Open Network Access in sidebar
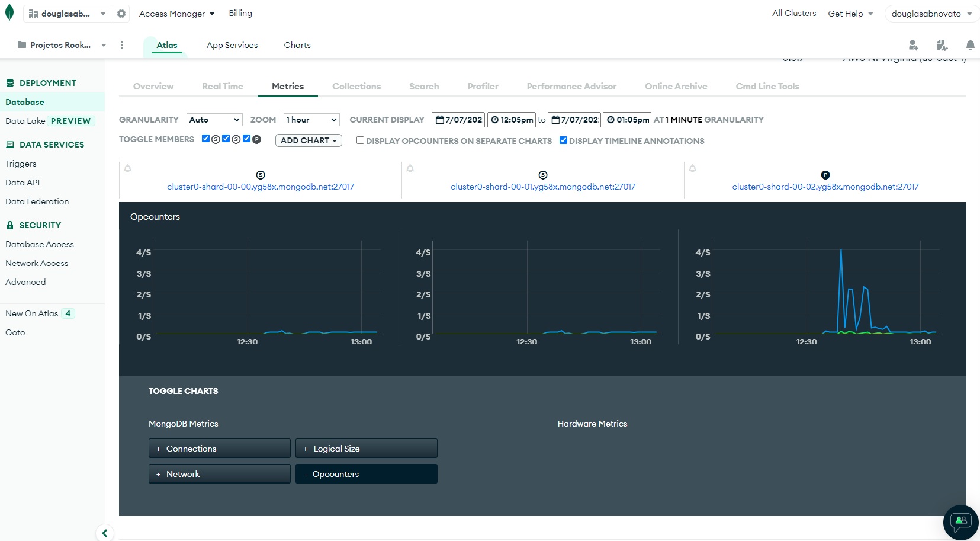The width and height of the screenshot is (980, 541). (37, 263)
